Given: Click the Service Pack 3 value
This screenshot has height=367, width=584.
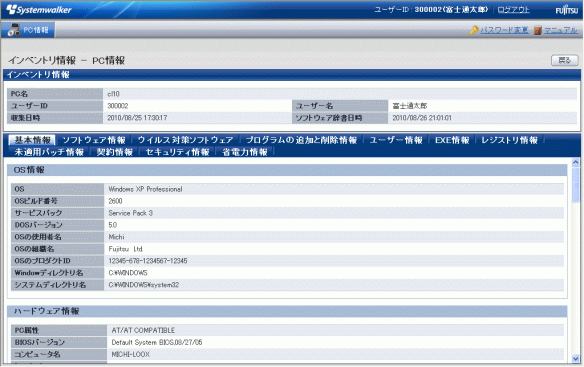Looking at the screenshot, I should (x=130, y=213).
